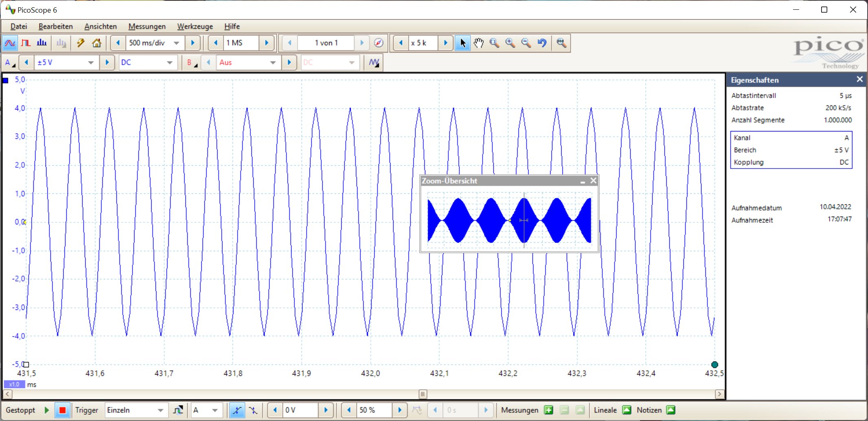
Task: Start capture with play button
Action: click(47, 410)
